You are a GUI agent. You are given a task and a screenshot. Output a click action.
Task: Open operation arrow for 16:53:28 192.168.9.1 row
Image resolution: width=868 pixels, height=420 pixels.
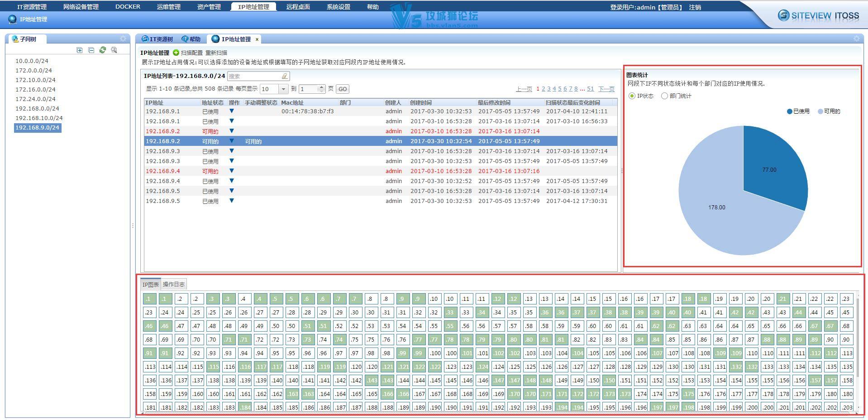coord(232,121)
